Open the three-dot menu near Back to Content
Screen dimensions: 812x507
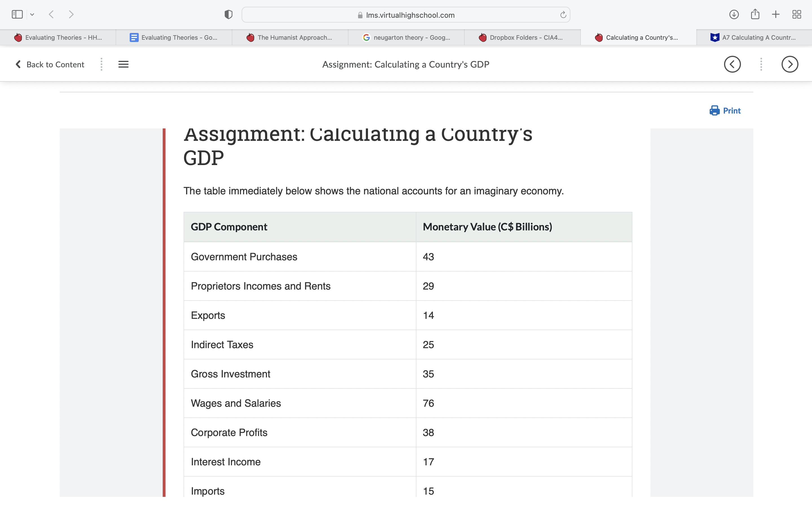coord(101,64)
